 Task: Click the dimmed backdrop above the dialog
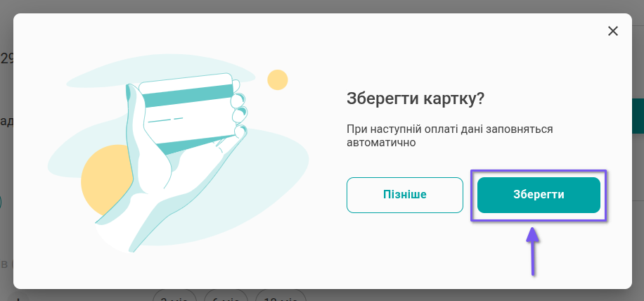[x=322, y=6]
